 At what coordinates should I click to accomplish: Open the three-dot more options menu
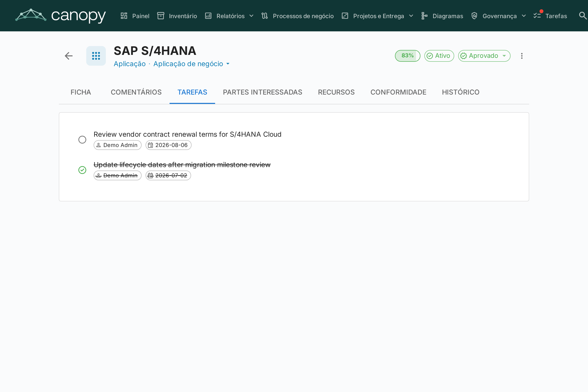522,56
